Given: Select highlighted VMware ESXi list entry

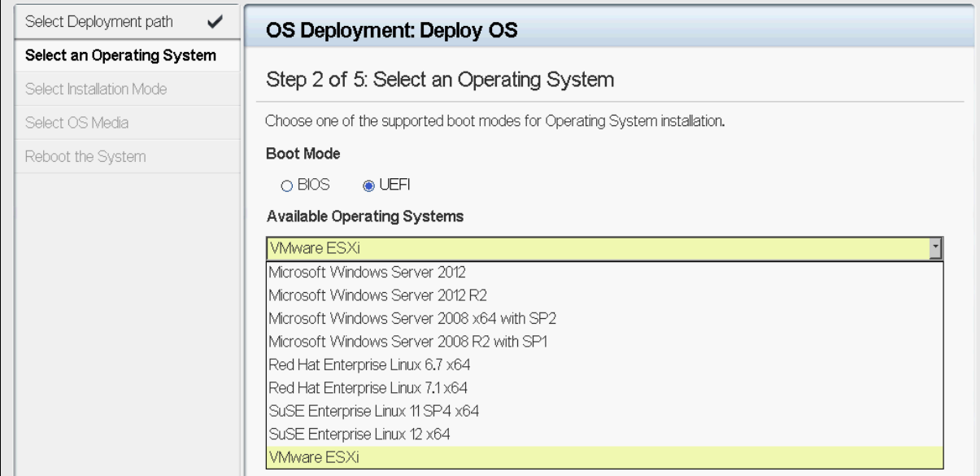Looking at the screenshot, I should (604, 457).
